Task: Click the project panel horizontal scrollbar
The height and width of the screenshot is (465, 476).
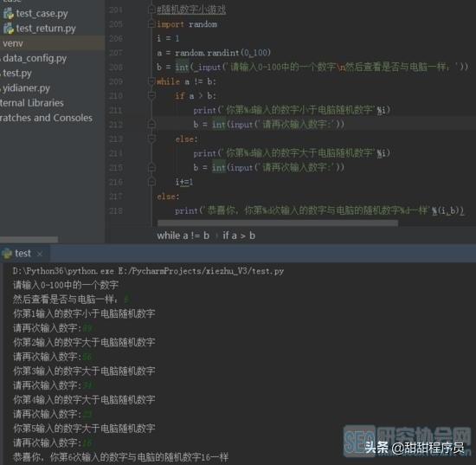Action: [x=29, y=240]
